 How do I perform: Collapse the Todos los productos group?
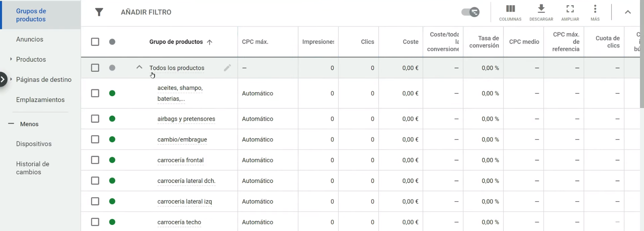(139, 67)
